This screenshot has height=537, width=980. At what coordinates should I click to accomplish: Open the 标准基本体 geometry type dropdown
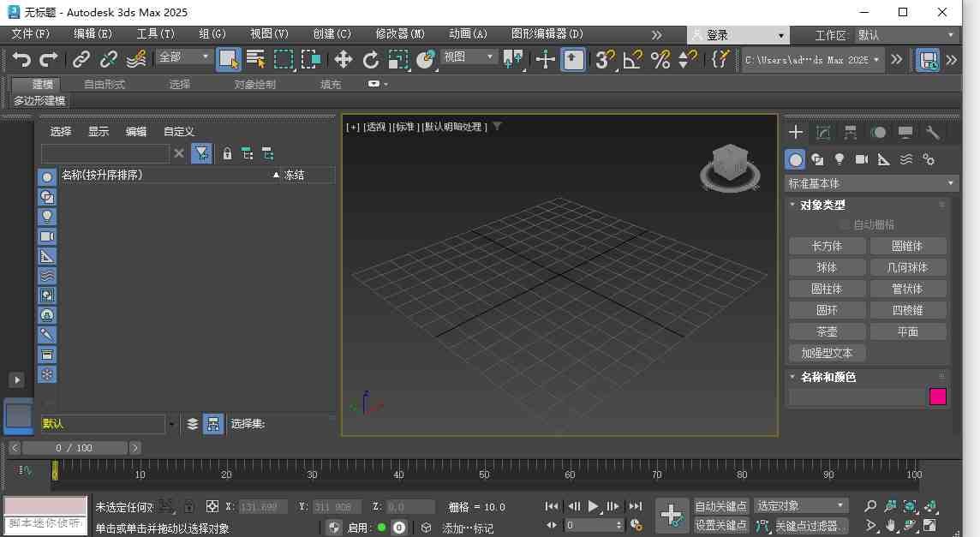tap(869, 182)
